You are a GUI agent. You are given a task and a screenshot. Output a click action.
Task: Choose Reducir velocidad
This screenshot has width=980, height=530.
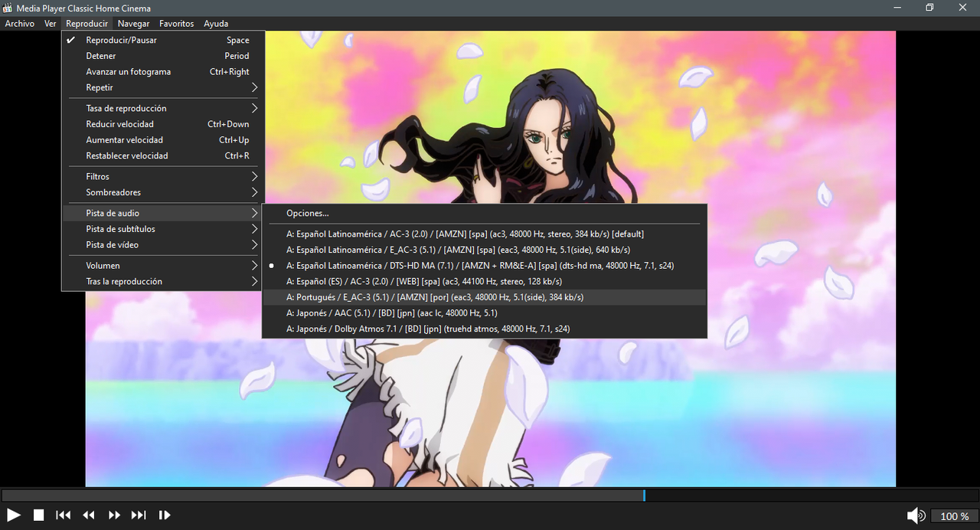tap(163, 124)
